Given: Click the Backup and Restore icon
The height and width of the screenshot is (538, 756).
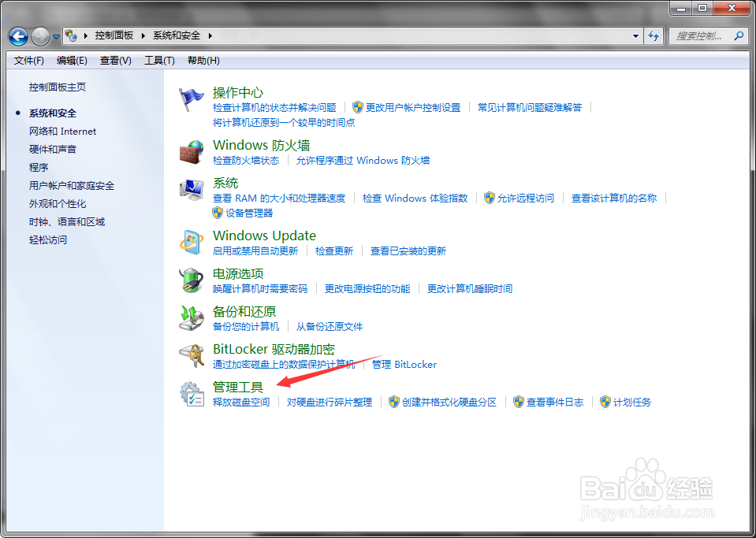Looking at the screenshot, I should point(192,318).
